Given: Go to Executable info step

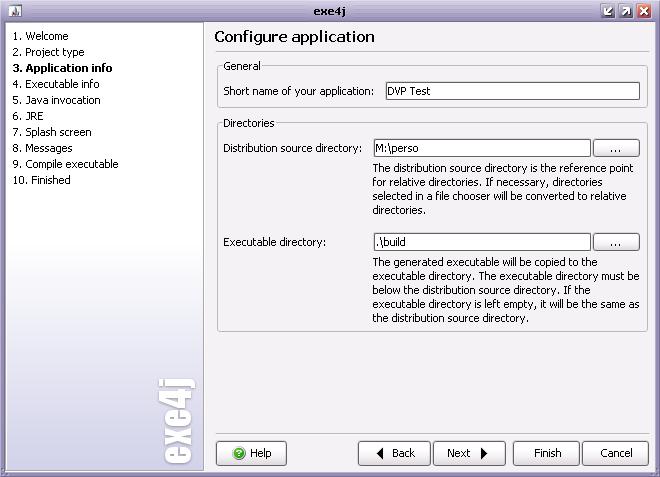Looking at the screenshot, I should pyautogui.click(x=56, y=84).
